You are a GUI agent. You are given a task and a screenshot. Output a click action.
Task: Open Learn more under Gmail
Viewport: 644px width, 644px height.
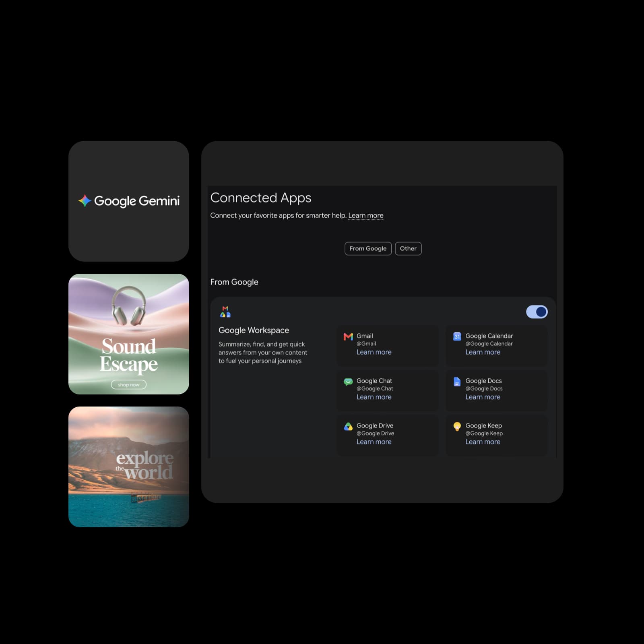[374, 352]
